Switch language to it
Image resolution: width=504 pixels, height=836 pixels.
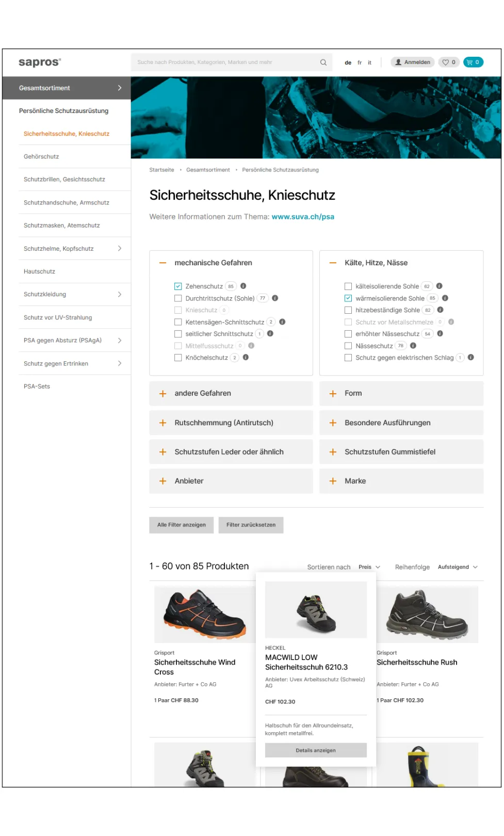(x=369, y=63)
